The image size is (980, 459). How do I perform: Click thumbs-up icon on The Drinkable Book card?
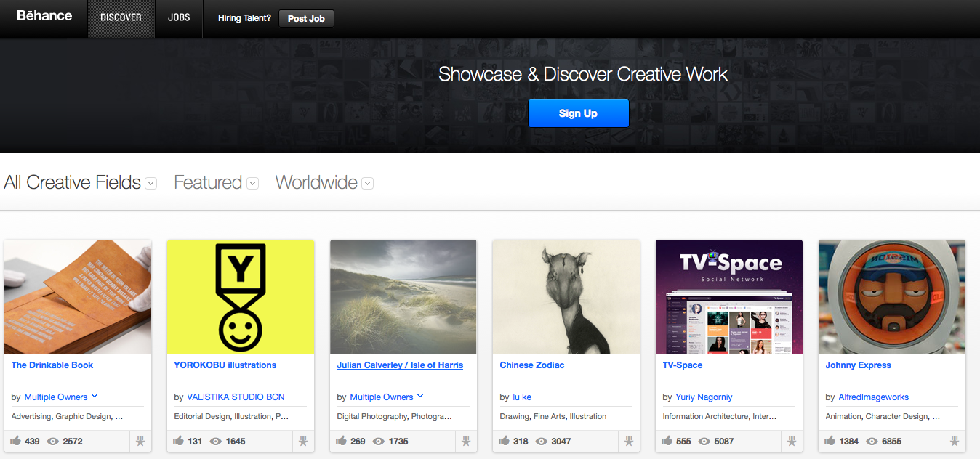click(x=16, y=441)
